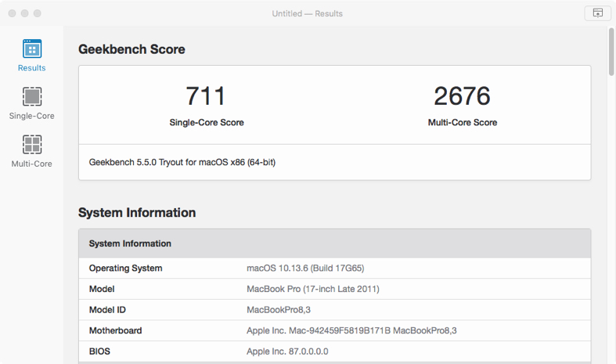Click the MacBookPro8,3 model ID value
The height and width of the screenshot is (364, 616).
pos(279,310)
